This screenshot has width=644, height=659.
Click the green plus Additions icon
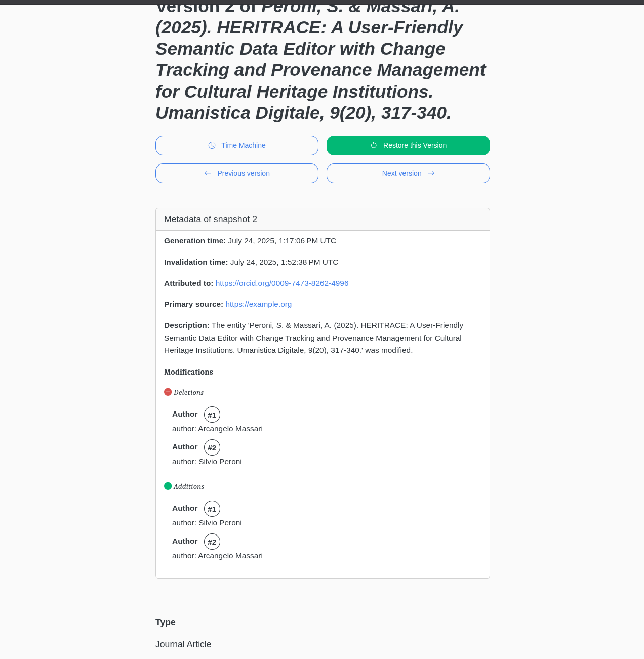click(168, 486)
